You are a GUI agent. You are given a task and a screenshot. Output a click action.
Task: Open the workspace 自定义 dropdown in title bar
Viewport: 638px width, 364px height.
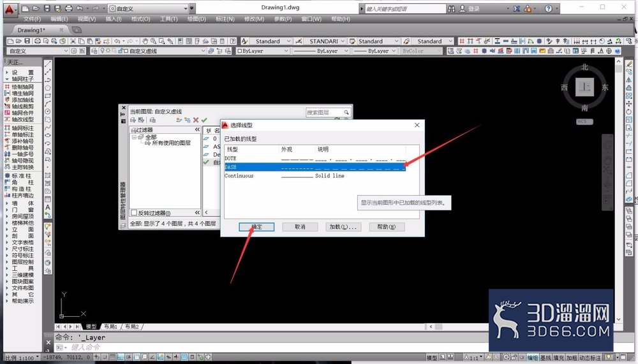pos(149,8)
